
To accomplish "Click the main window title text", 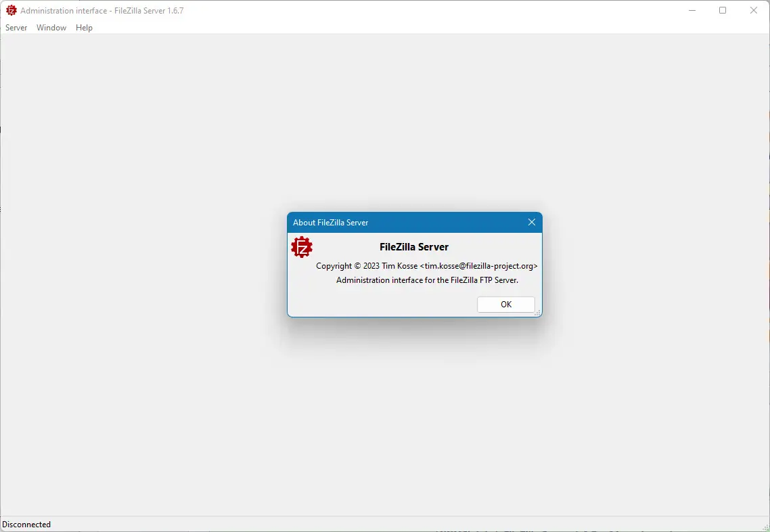I will coord(102,10).
